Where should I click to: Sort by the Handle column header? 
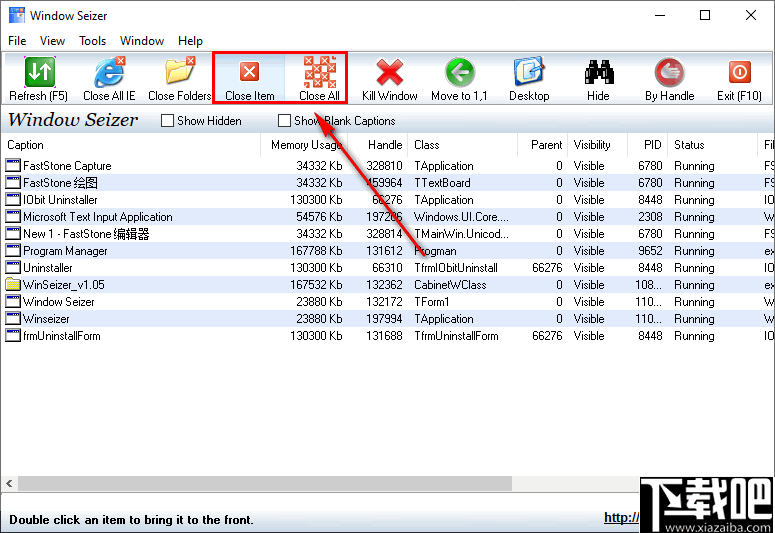tap(378, 145)
